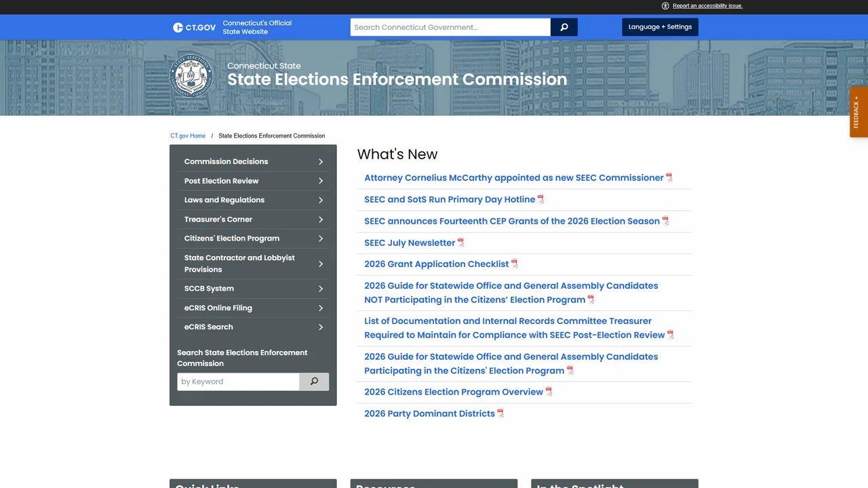Open Language + Settings dropdown

(x=660, y=27)
